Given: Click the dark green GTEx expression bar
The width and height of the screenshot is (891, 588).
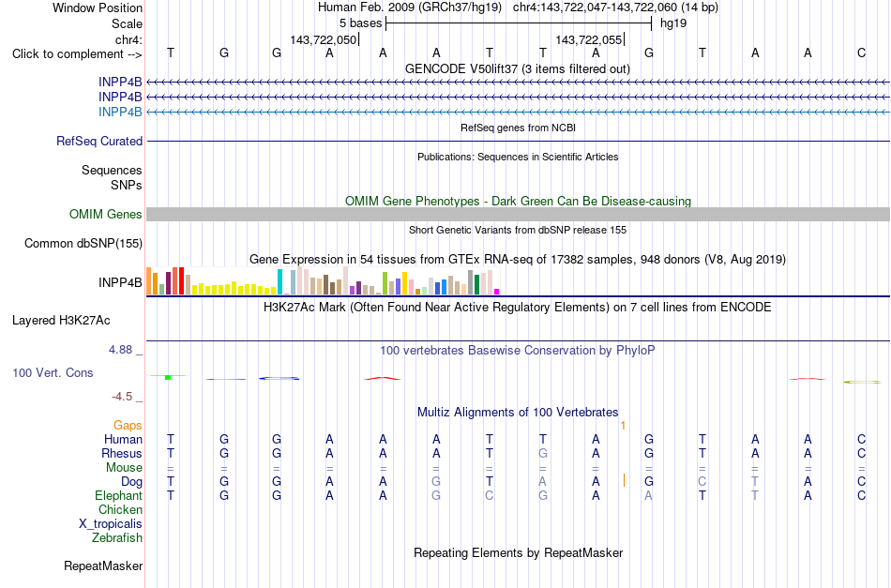Looking at the screenshot, I should tap(476, 284).
